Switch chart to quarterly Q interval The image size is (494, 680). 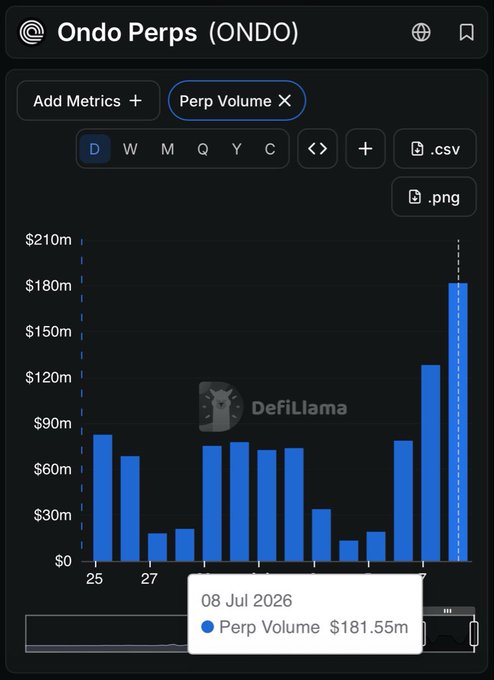pos(203,149)
